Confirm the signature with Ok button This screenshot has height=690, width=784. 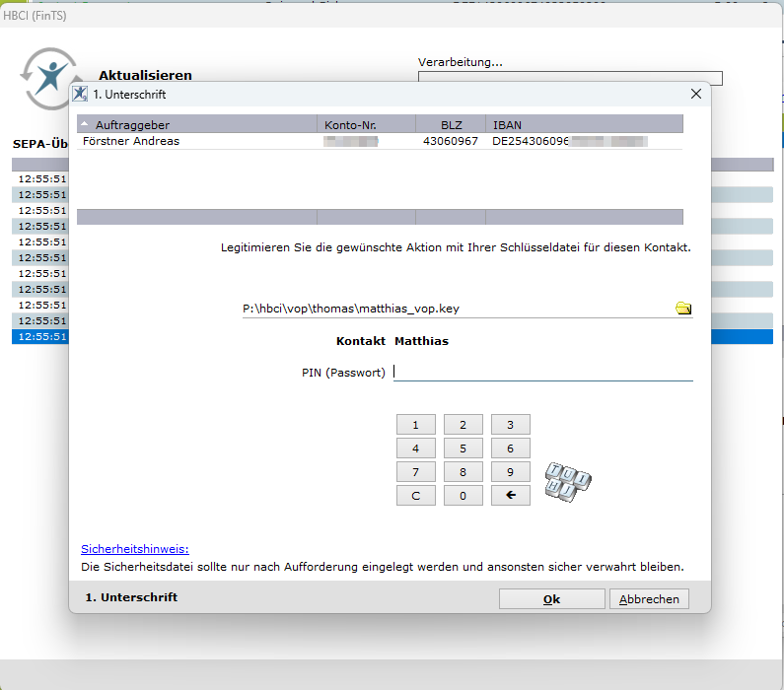pyautogui.click(x=551, y=599)
